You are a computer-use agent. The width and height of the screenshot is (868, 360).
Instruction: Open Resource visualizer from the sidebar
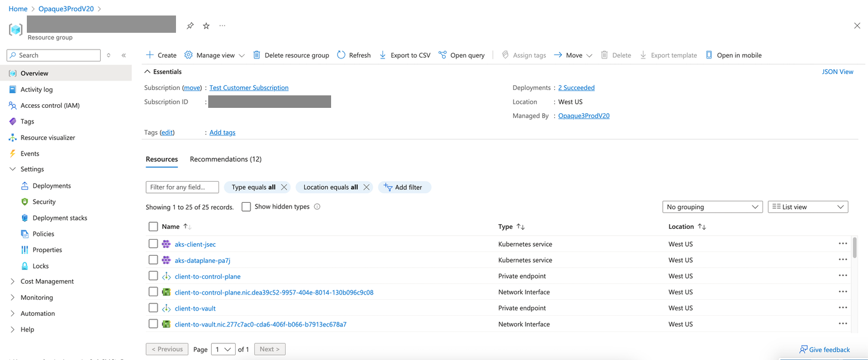tap(48, 138)
